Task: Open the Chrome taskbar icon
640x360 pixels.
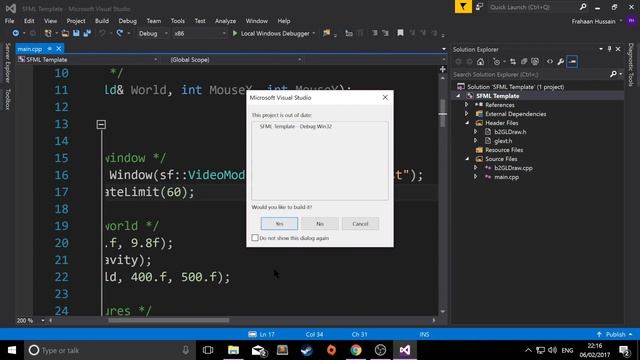Action: (x=356, y=350)
